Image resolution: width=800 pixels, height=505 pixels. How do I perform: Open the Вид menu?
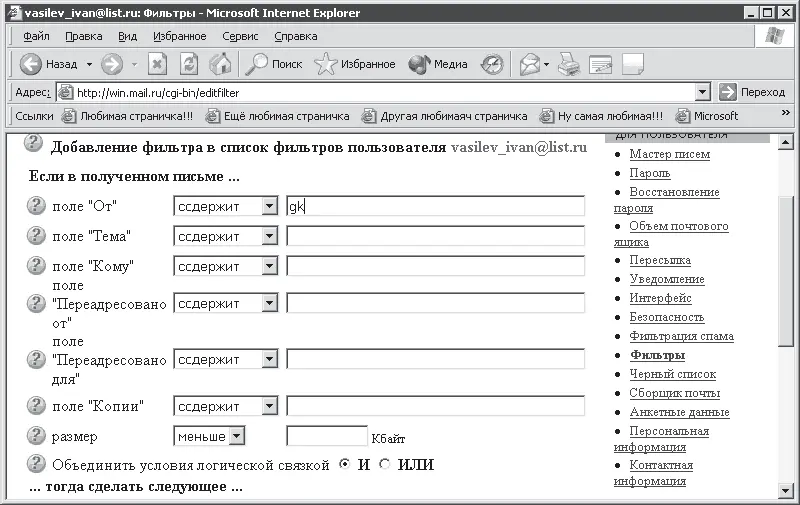(x=128, y=36)
